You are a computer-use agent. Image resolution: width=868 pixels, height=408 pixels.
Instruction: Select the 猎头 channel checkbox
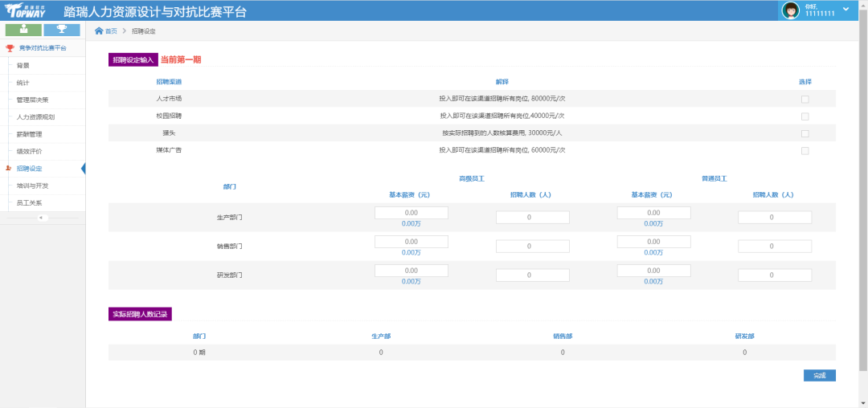tap(805, 133)
